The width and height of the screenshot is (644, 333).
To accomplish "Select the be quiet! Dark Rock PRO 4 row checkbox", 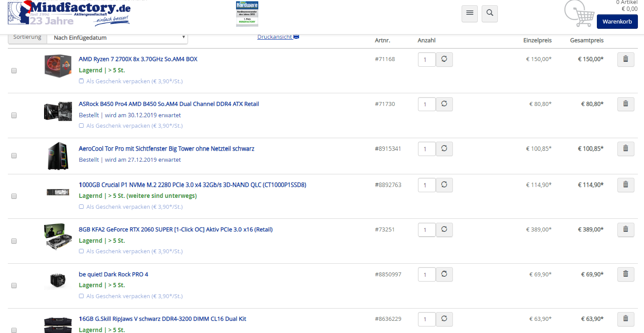I will point(14,285).
